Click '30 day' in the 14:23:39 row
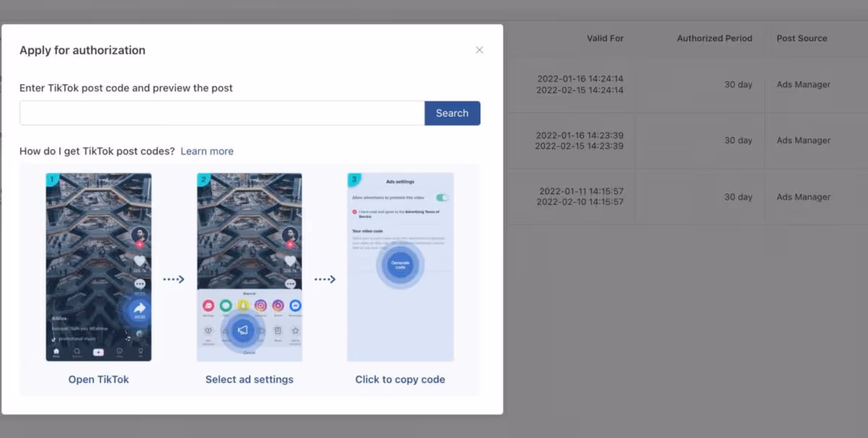The height and width of the screenshot is (438, 868). (739, 140)
